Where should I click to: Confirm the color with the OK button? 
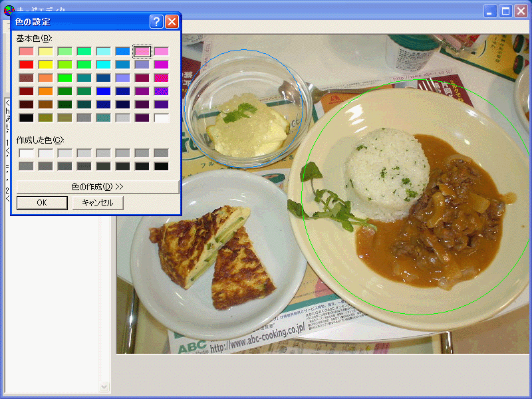[42, 203]
